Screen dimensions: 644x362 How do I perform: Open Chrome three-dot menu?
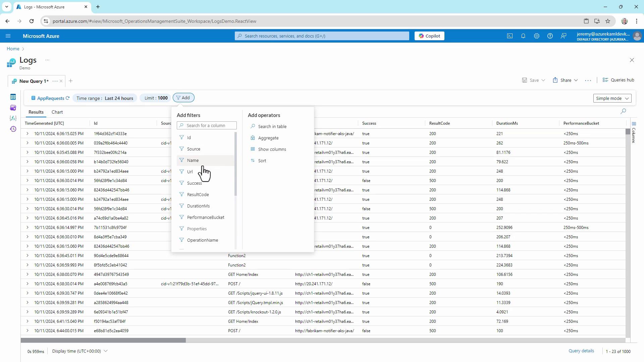(x=637, y=21)
